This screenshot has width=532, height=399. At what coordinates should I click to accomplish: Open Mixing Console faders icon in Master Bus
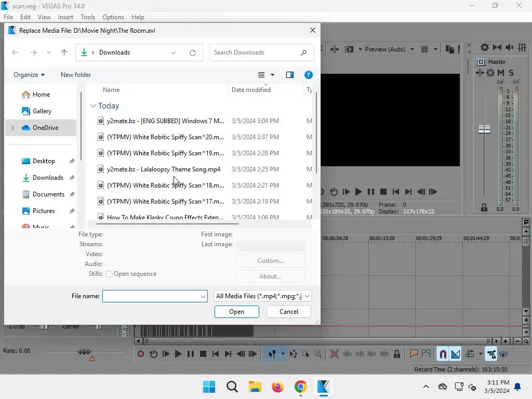point(522,47)
